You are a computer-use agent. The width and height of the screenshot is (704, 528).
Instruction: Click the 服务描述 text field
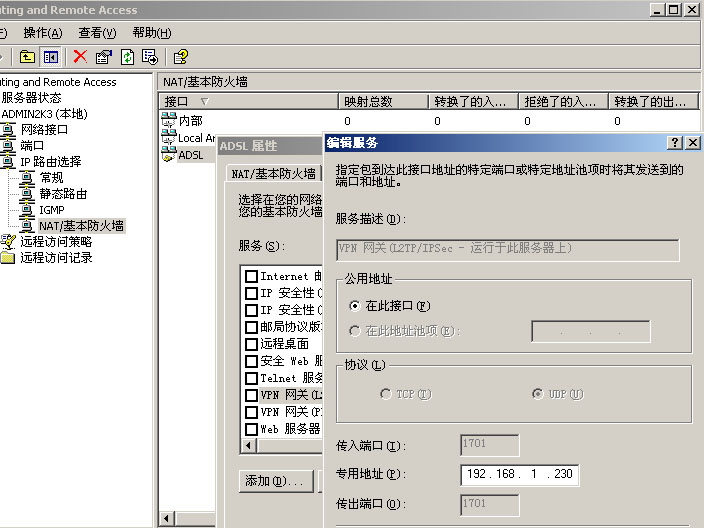tap(507, 250)
